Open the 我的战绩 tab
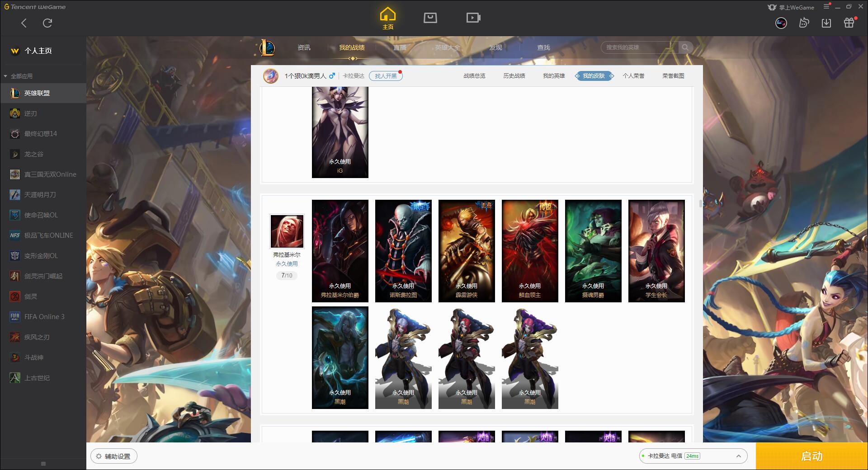 (352, 47)
